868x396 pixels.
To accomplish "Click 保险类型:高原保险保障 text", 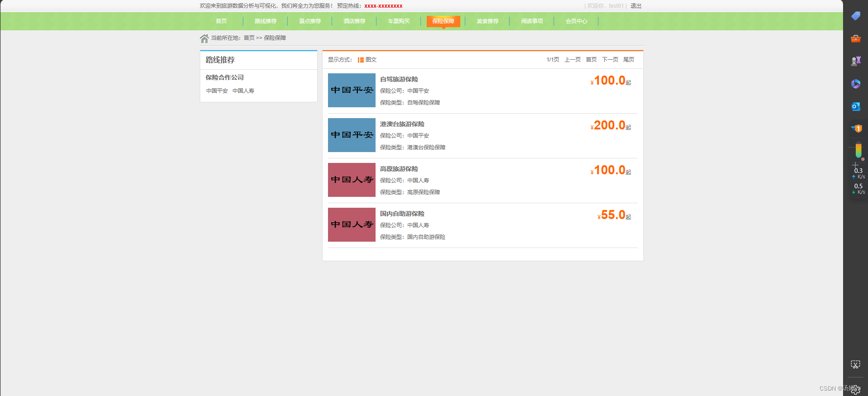I will pyautogui.click(x=410, y=192).
